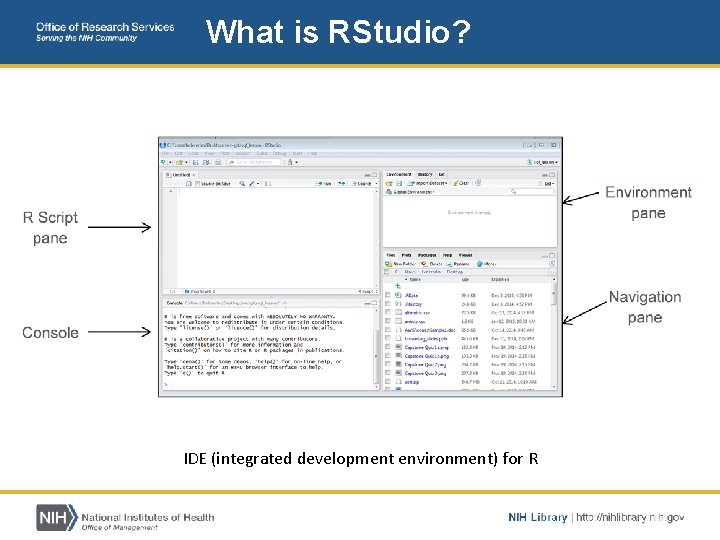Open the List view dropdown in Environment pane
Image resolution: width=720 pixels, height=540 pixels.
549,184
